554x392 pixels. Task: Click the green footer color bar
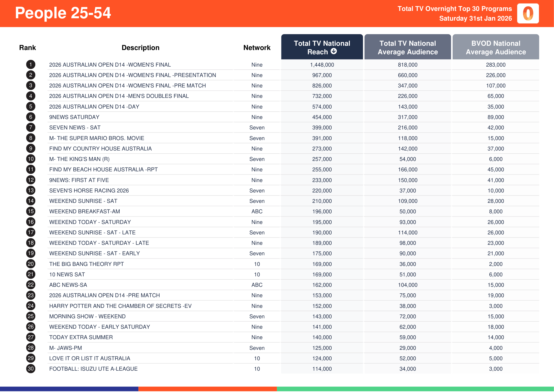pyautogui.click(x=415, y=389)
